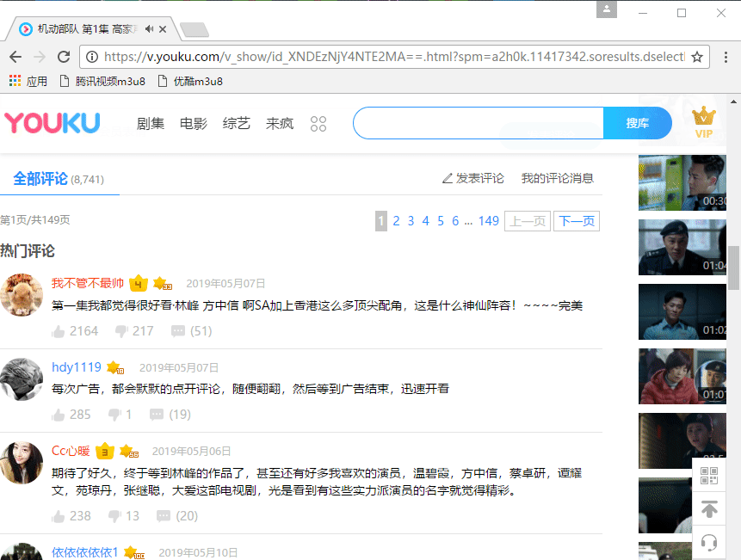Open replies (20) on Cc心暖's comment

tap(177, 516)
